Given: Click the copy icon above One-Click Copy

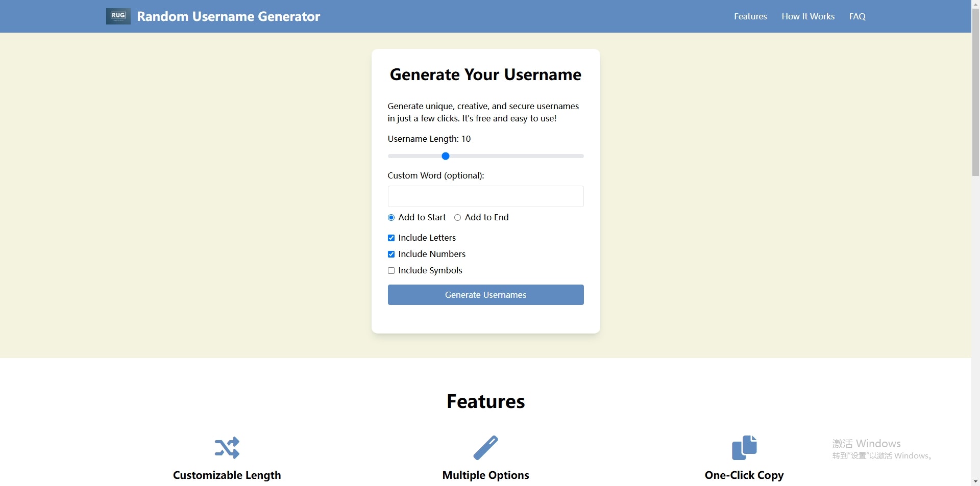Looking at the screenshot, I should coord(744,448).
